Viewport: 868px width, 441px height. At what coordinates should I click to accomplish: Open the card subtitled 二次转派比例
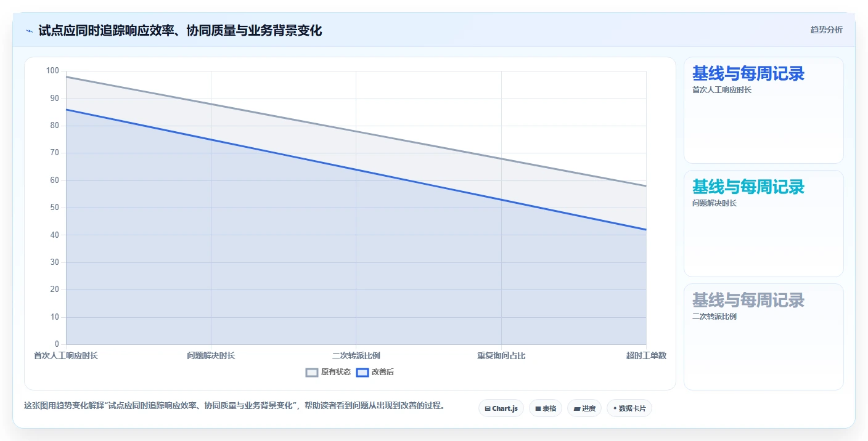[x=764, y=337]
